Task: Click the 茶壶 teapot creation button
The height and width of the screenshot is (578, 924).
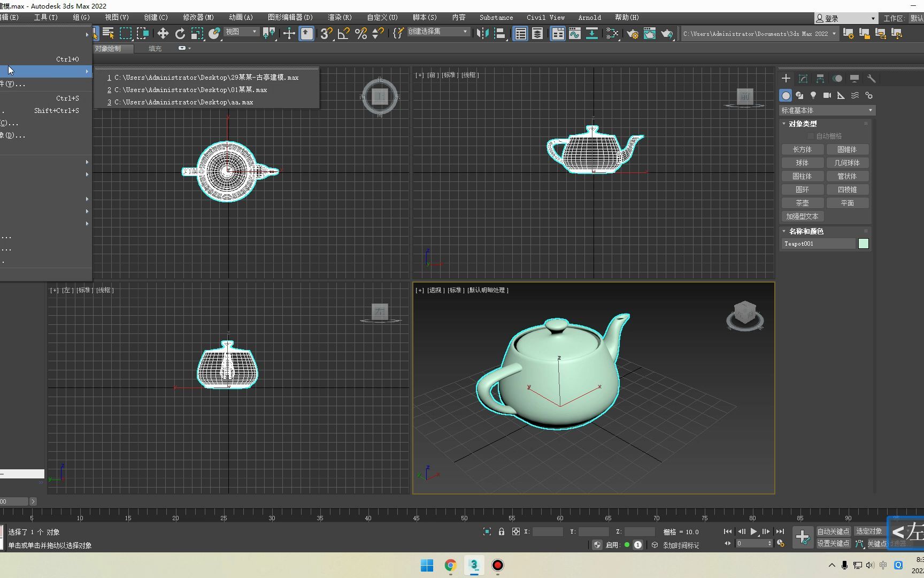Action: pos(802,203)
